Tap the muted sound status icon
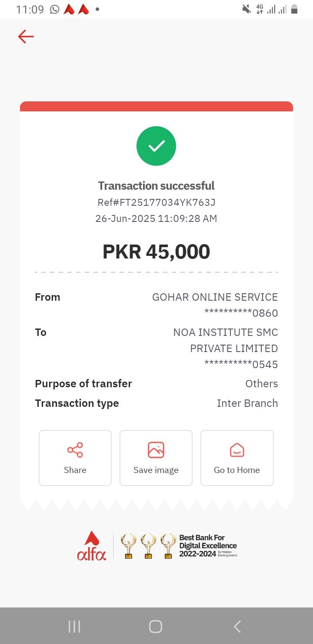Image resolution: width=313 pixels, height=644 pixels. (246, 9)
